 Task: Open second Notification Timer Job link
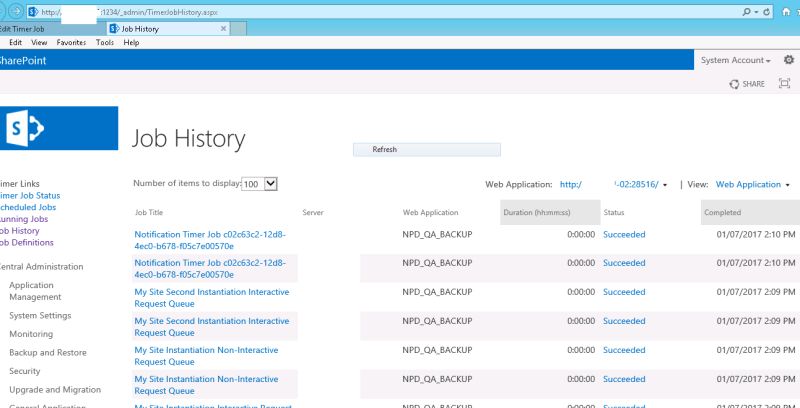(210, 269)
